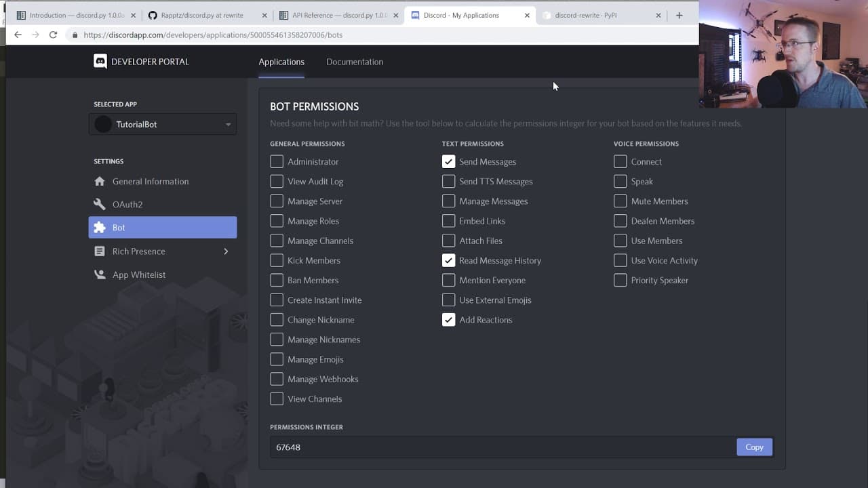Viewport: 868px width, 488px height.
Task: Check the Manage Channels box
Action: click(x=277, y=241)
